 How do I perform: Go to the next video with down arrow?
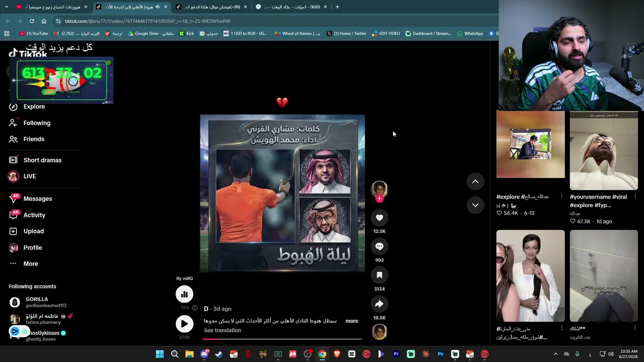point(475,205)
